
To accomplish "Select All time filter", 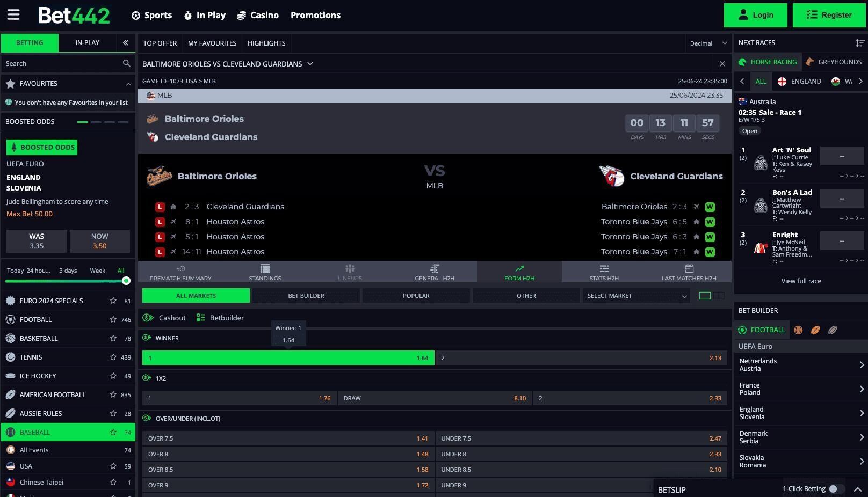I will click(x=121, y=271).
